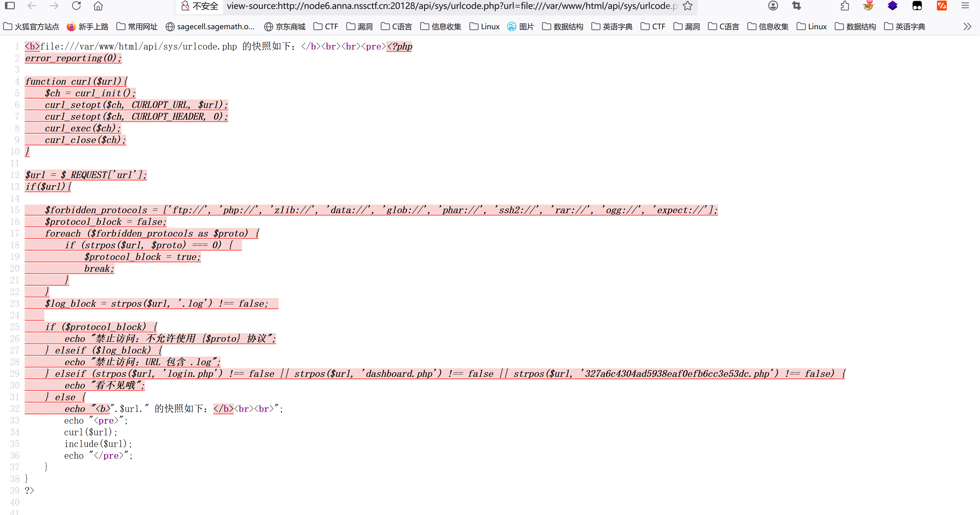Image resolution: width=980 pixels, height=515 pixels.
Task: Open the sidebar toggle icon
Action: 10,6
